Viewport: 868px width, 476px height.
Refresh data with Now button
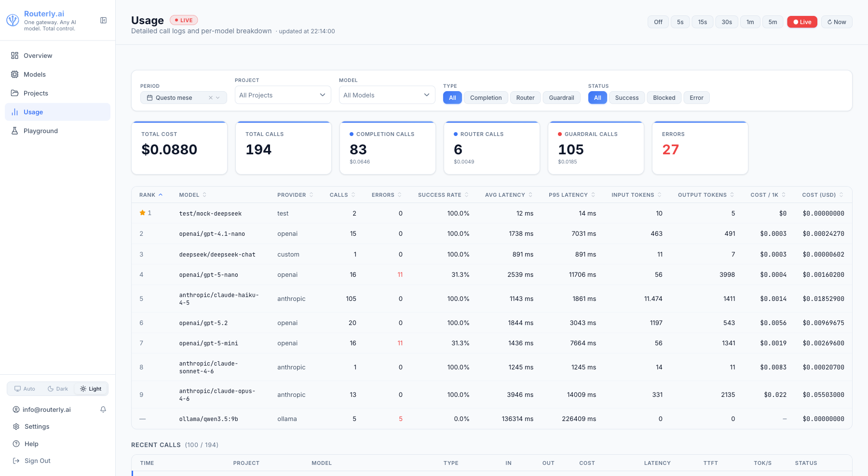(837, 22)
